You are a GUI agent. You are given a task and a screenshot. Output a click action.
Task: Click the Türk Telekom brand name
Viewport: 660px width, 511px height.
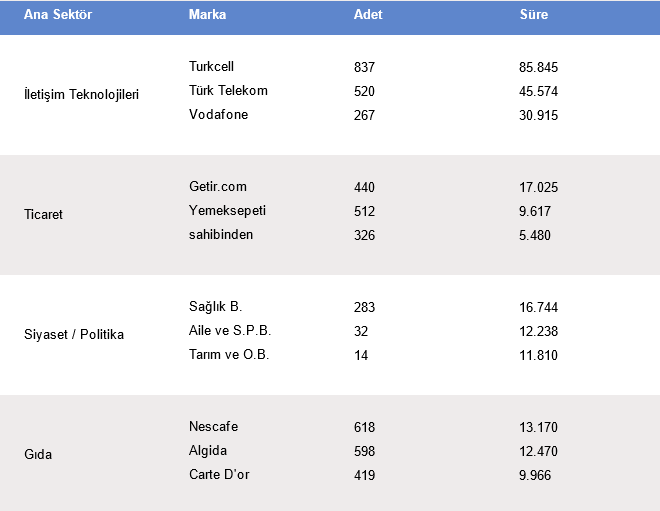(228, 91)
